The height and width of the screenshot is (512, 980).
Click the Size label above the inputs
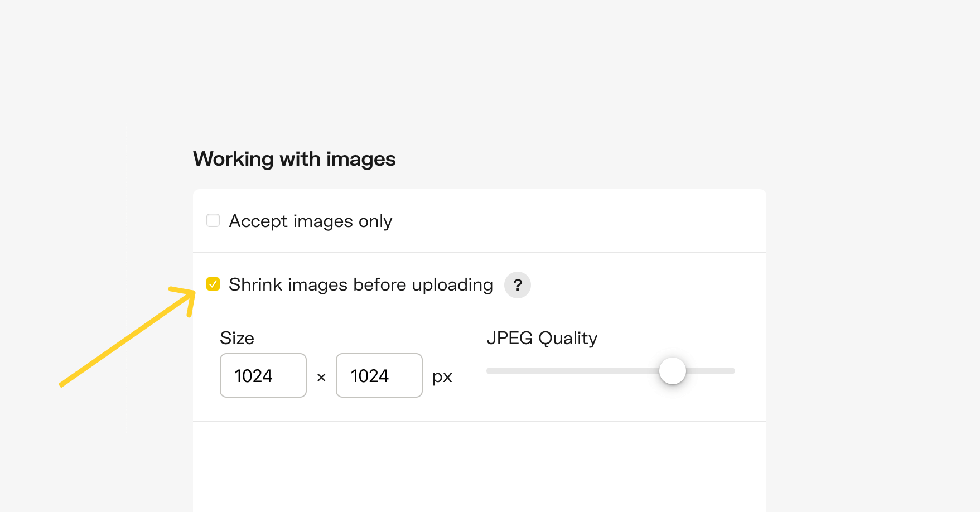[x=237, y=338]
